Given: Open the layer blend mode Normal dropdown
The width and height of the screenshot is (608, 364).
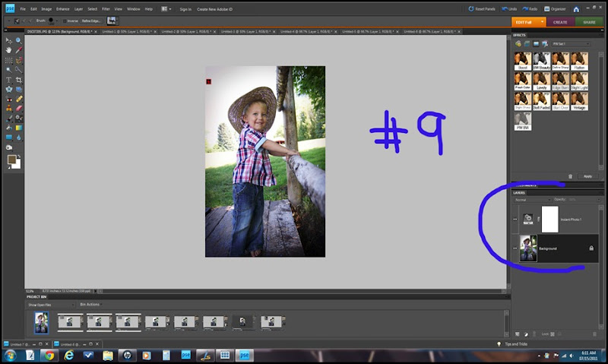Looking at the screenshot, I should coord(530,199).
